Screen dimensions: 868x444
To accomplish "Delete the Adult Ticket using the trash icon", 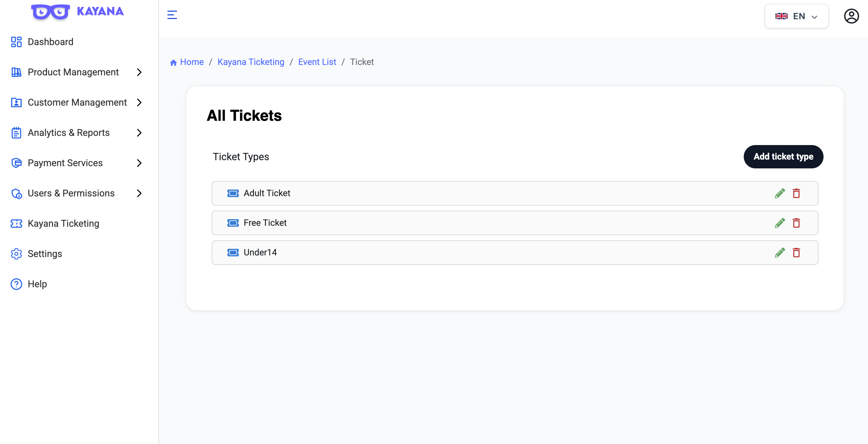I will pyautogui.click(x=796, y=193).
